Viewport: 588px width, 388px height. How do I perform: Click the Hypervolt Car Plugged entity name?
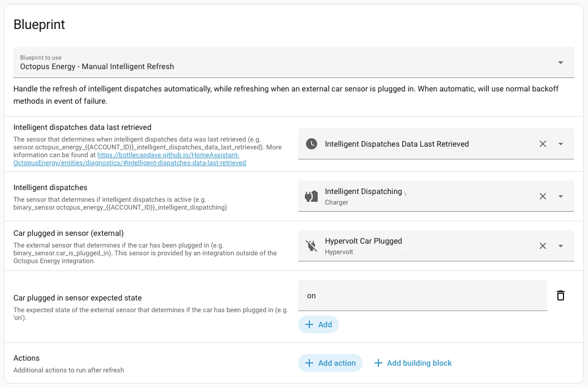(x=363, y=241)
